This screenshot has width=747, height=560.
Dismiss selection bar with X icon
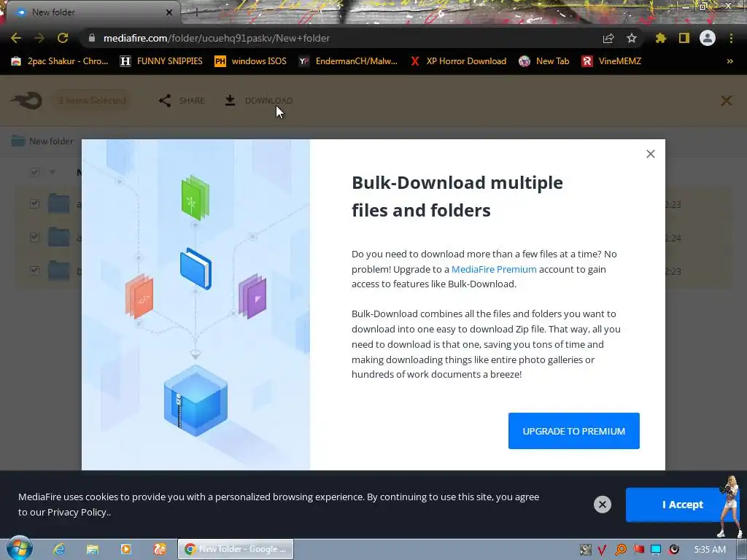click(x=726, y=101)
